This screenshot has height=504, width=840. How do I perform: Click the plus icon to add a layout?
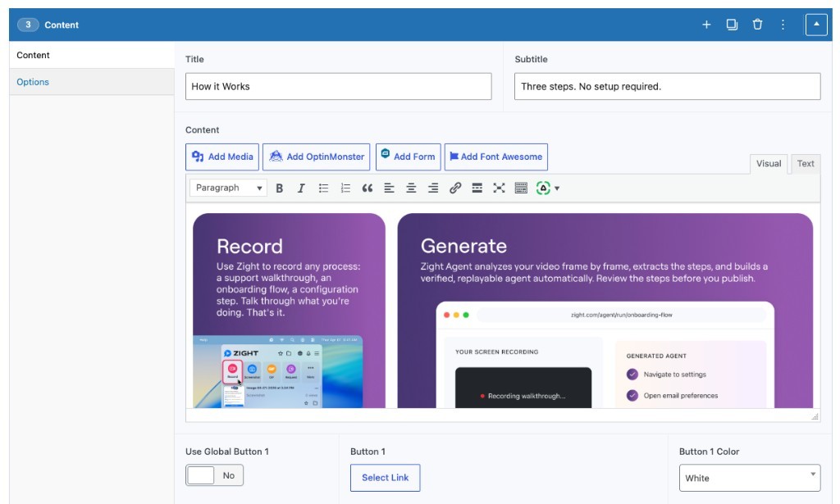pos(706,25)
